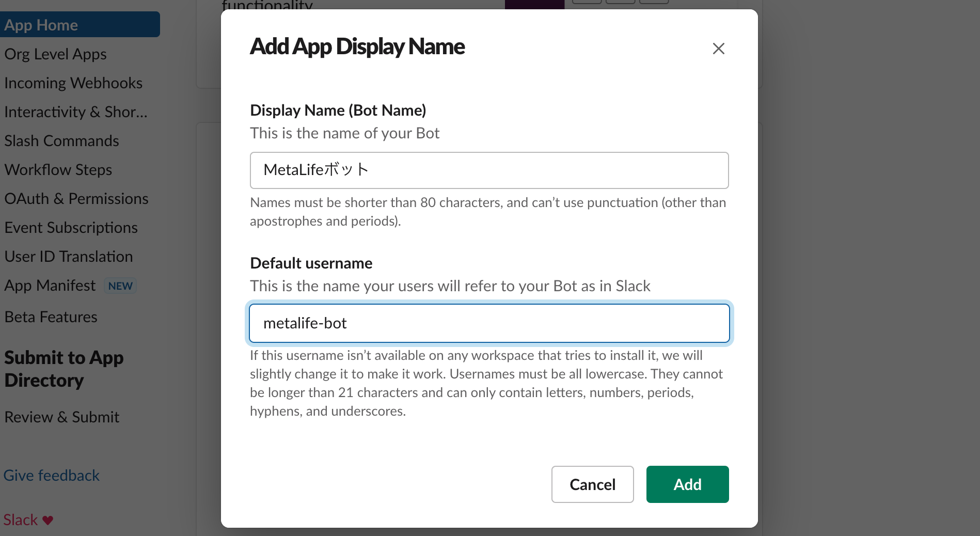
Task: Click the Submit to App Directory heading
Action: (x=64, y=369)
